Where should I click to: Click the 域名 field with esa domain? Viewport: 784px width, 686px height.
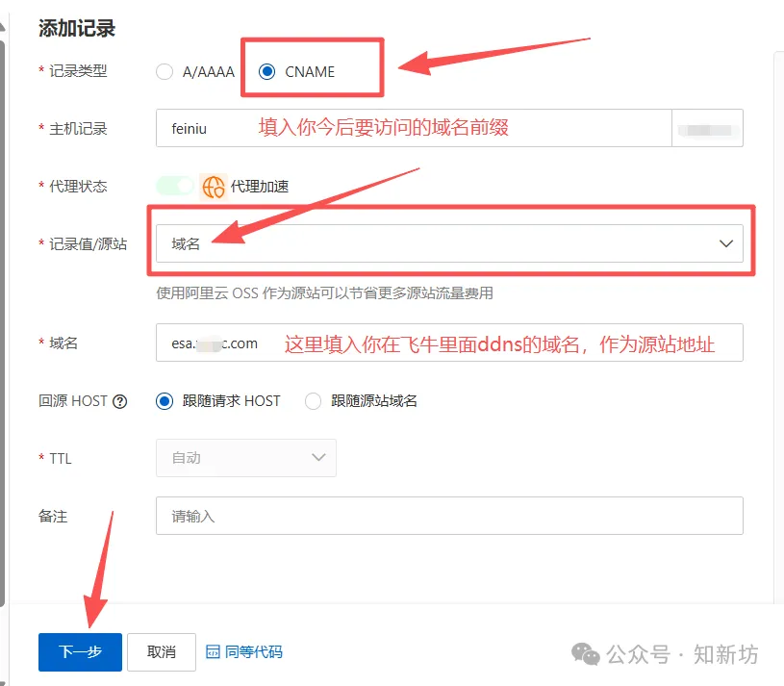(289, 343)
